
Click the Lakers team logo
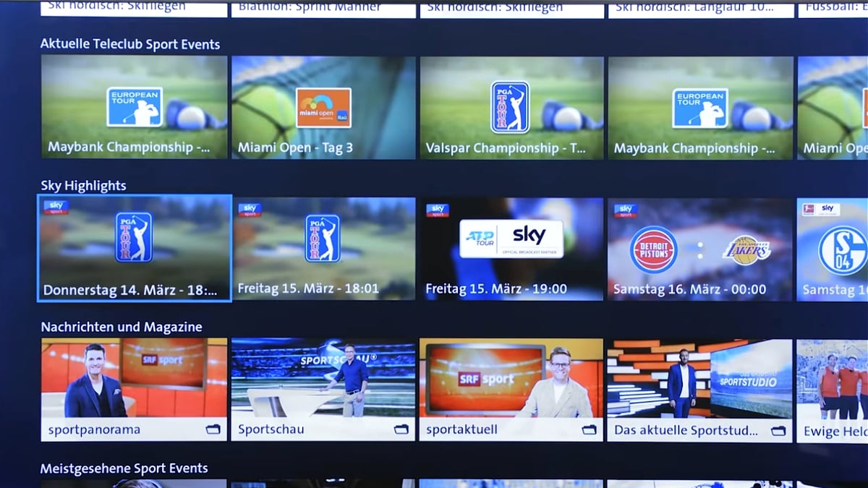(x=747, y=250)
